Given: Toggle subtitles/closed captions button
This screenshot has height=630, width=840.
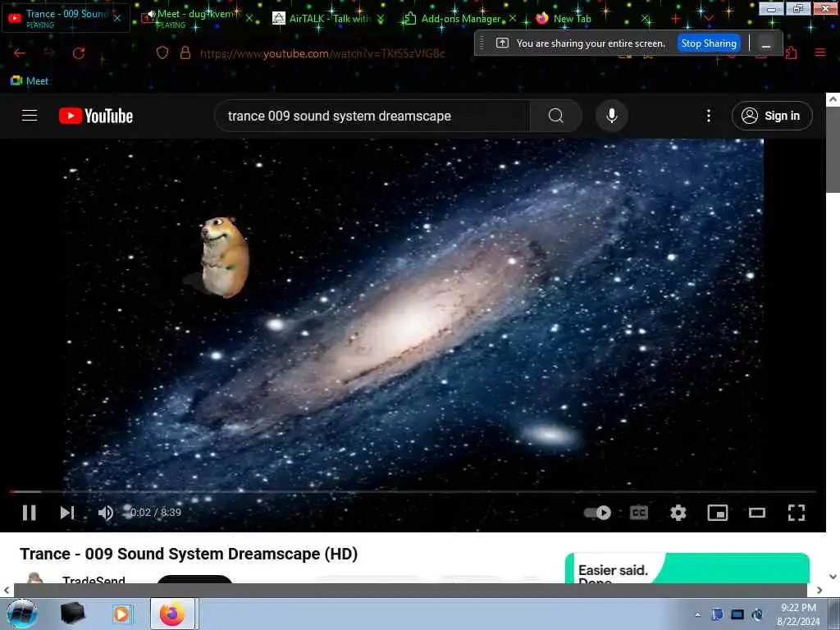Looking at the screenshot, I should pyautogui.click(x=638, y=513).
